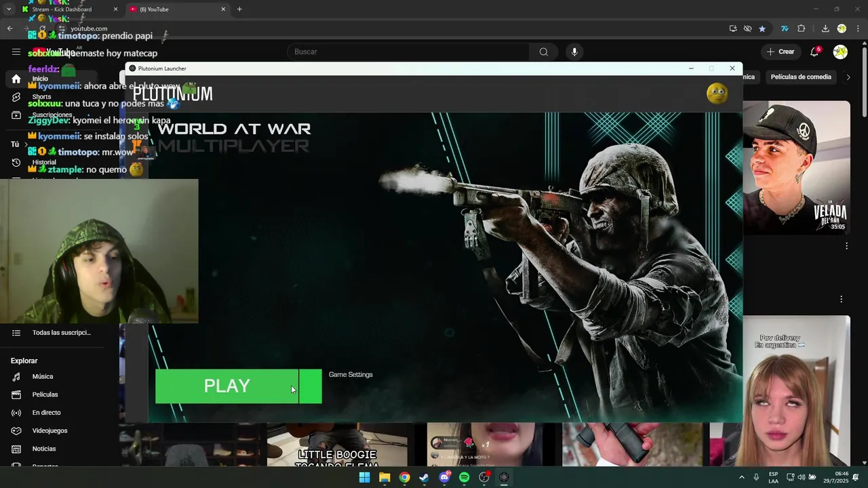Image resolution: width=868 pixels, height=488 pixels.
Task: Open the Windows Start menu
Action: [365, 478]
